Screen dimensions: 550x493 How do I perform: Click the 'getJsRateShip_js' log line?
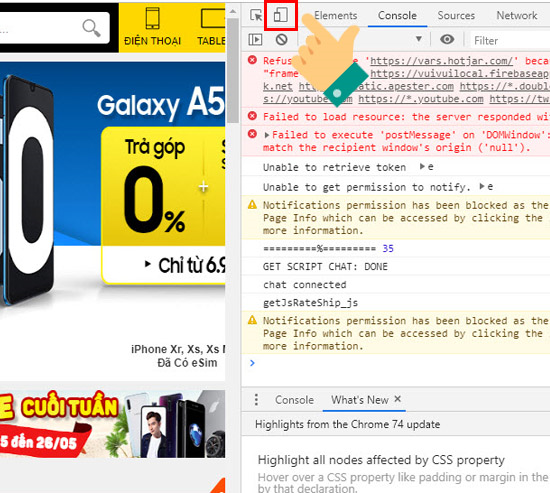[x=310, y=303]
